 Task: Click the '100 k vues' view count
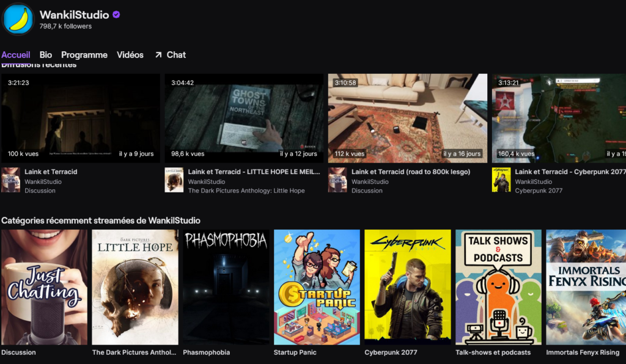click(x=23, y=154)
